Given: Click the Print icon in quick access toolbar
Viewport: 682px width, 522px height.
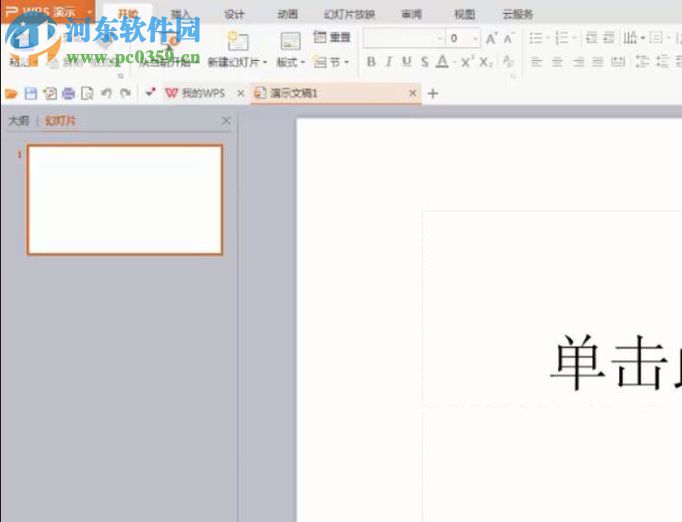Looking at the screenshot, I should 68,93.
